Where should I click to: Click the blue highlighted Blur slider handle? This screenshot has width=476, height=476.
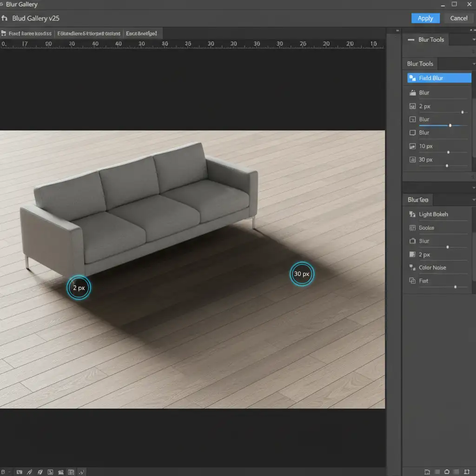(450, 126)
